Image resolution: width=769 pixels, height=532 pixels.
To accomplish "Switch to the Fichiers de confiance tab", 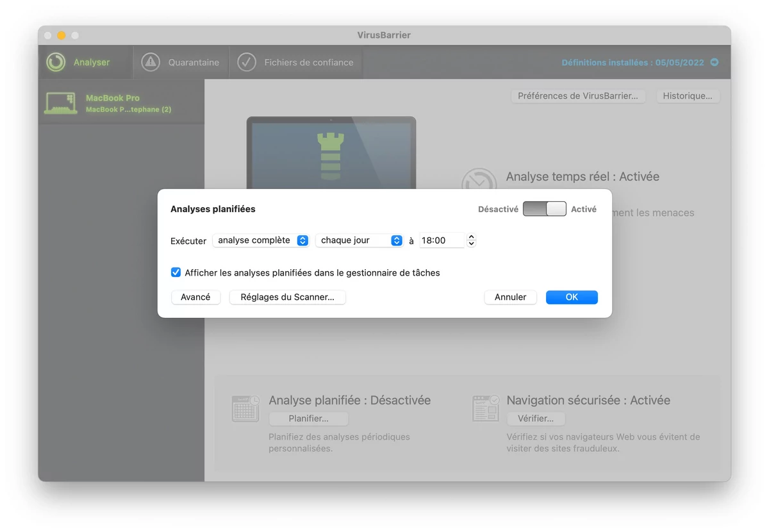I will click(295, 62).
